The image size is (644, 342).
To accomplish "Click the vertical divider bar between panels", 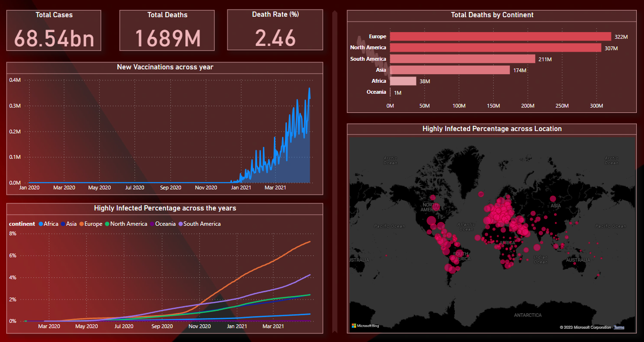I will coord(335,172).
